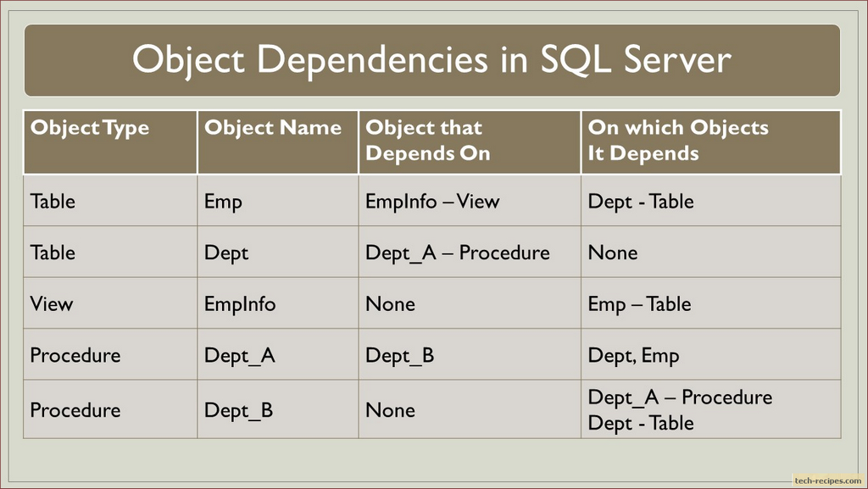Select the 'Emp – Table' cell
Screen dimensions: 868x489
[x=639, y=304]
